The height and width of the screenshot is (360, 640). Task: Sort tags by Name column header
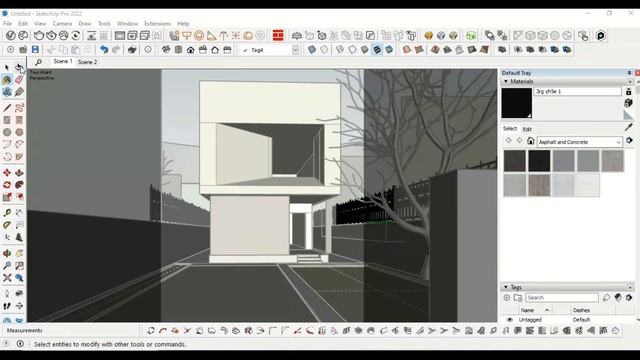pos(527,310)
